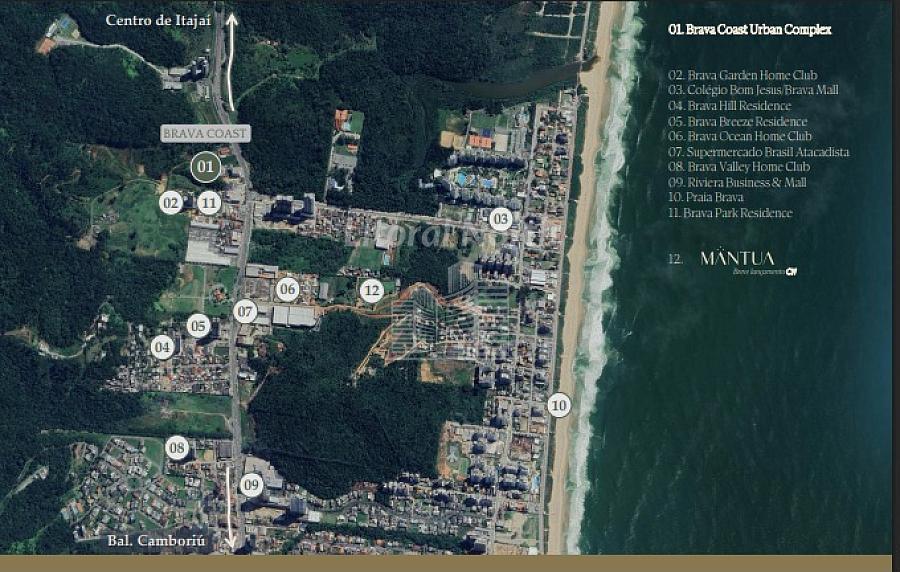
Task: Click the round map marker numbered 07
Action: (x=246, y=311)
